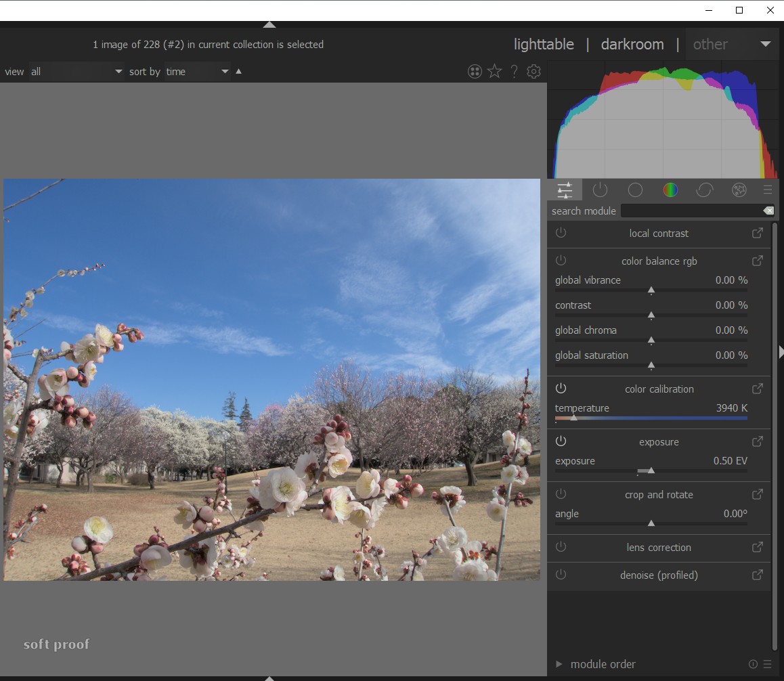Expand the module order section
Screen dimensions: 784x681
[559, 664]
